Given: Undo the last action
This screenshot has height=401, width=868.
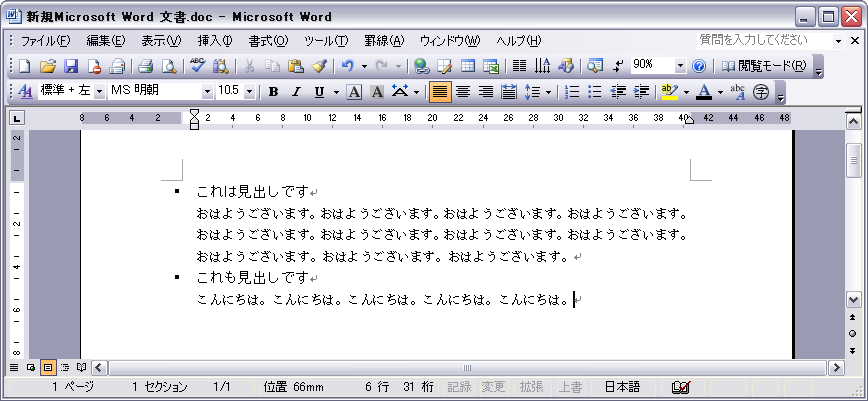Looking at the screenshot, I should pyautogui.click(x=348, y=66).
